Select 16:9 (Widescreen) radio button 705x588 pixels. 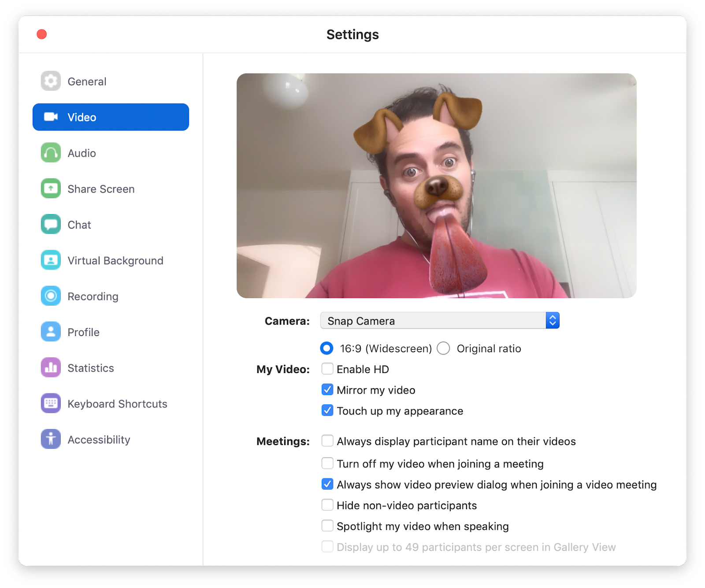tap(327, 348)
